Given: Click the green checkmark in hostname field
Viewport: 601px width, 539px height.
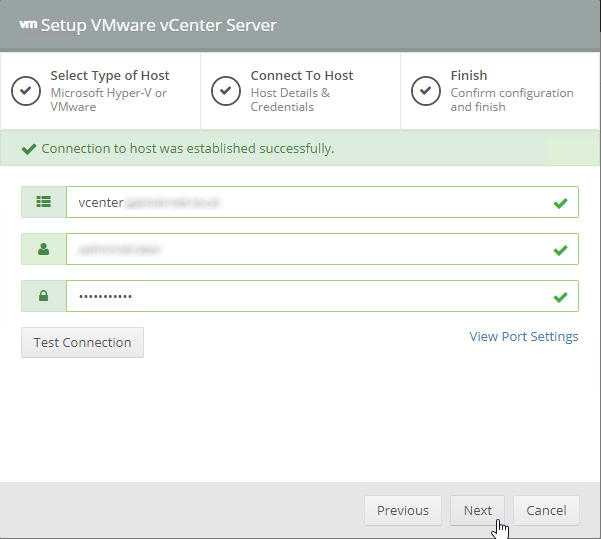Looking at the screenshot, I should pos(560,203).
